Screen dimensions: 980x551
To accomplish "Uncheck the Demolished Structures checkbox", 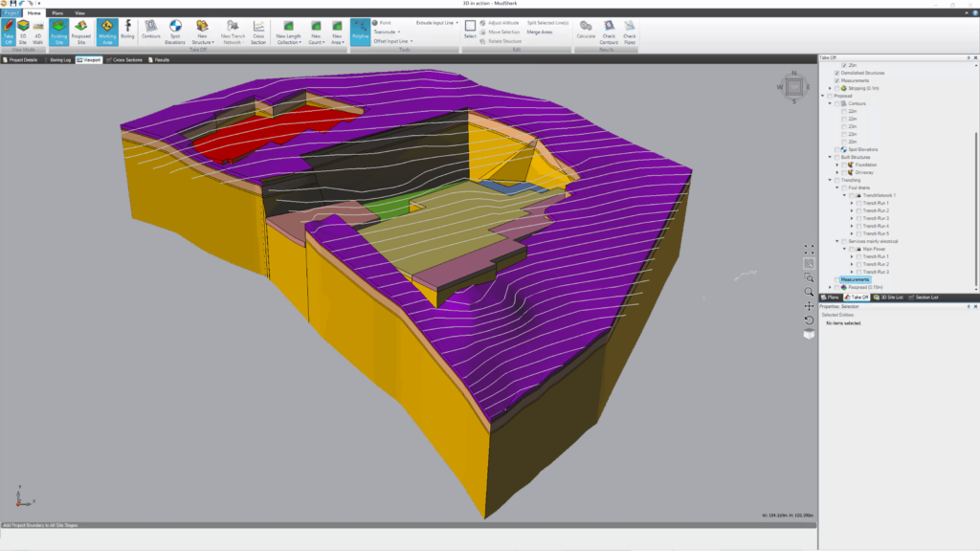I will coord(836,73).
